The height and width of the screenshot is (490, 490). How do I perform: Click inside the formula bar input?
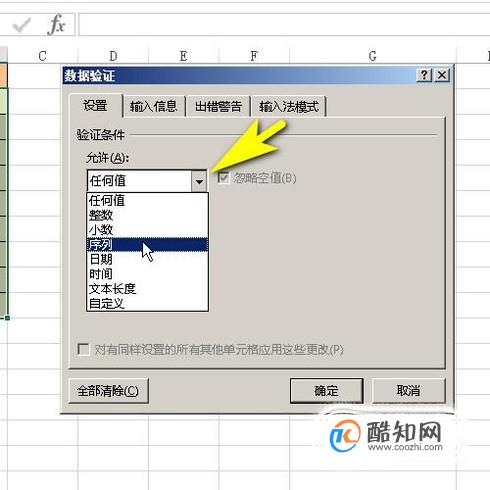coord(283,25)
